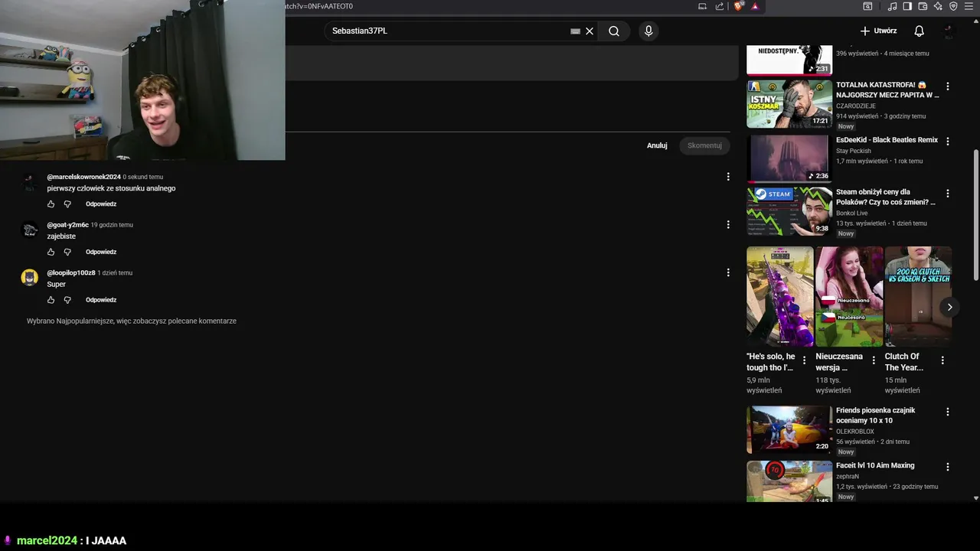Open more options for EsDeeKid Black Beatles video

tap(948, 142)
